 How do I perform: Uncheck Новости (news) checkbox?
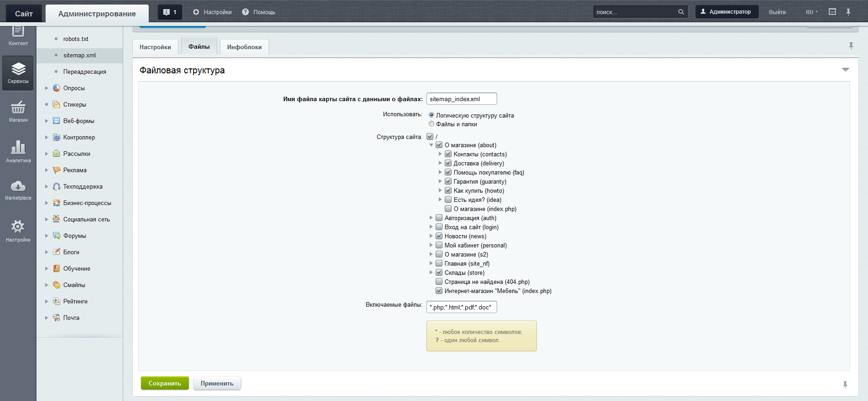439,236
